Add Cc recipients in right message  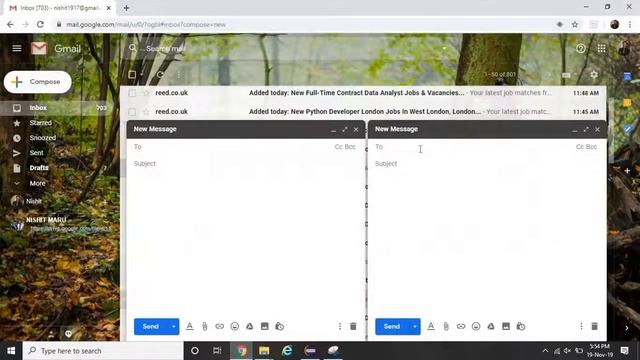[x=580, y=147]
